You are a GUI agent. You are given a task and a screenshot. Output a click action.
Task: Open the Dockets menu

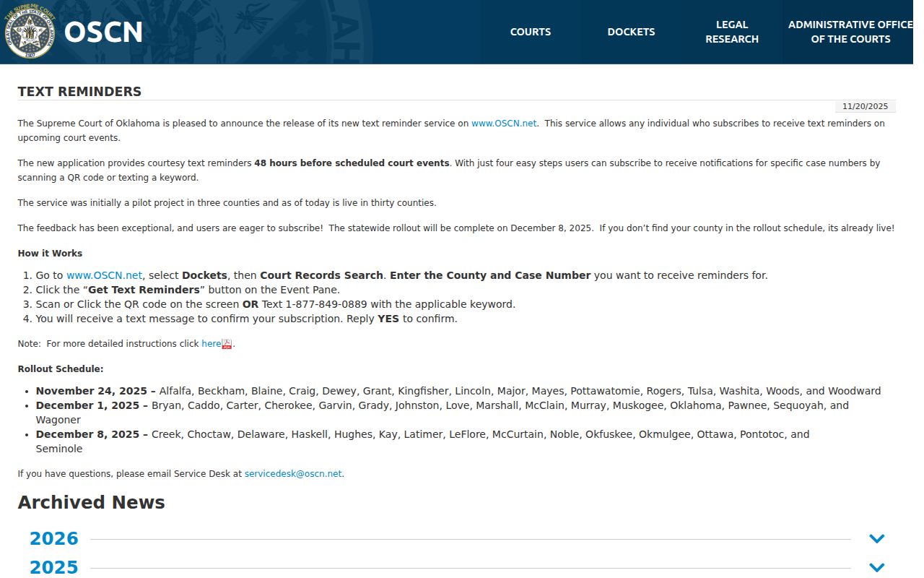point(632,32)
